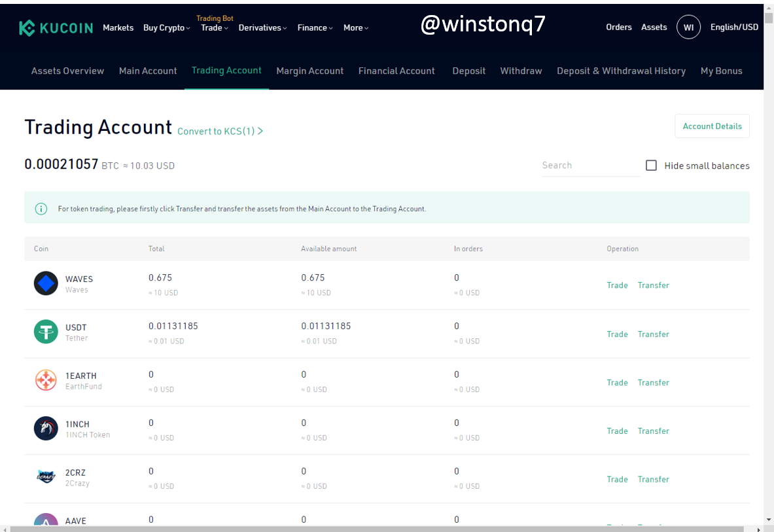This screenshot has width=774, height=532.
Task: Expand the Buy Crypto dropdown
Action: pyautogui.click(x=166, y=27)
